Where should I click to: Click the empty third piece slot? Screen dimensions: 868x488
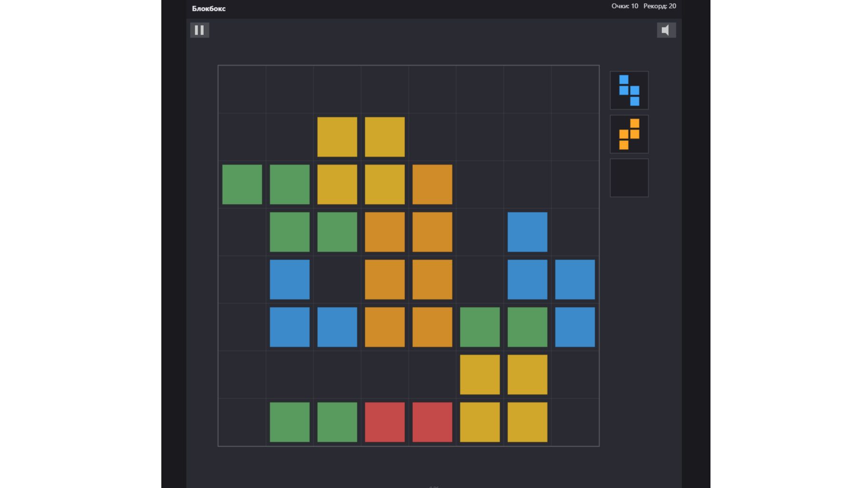629,178
